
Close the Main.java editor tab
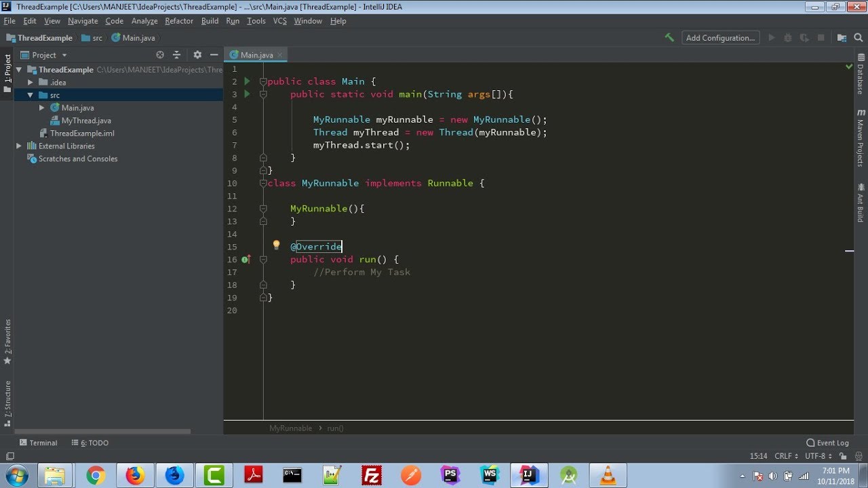click(x=279, y=55)
